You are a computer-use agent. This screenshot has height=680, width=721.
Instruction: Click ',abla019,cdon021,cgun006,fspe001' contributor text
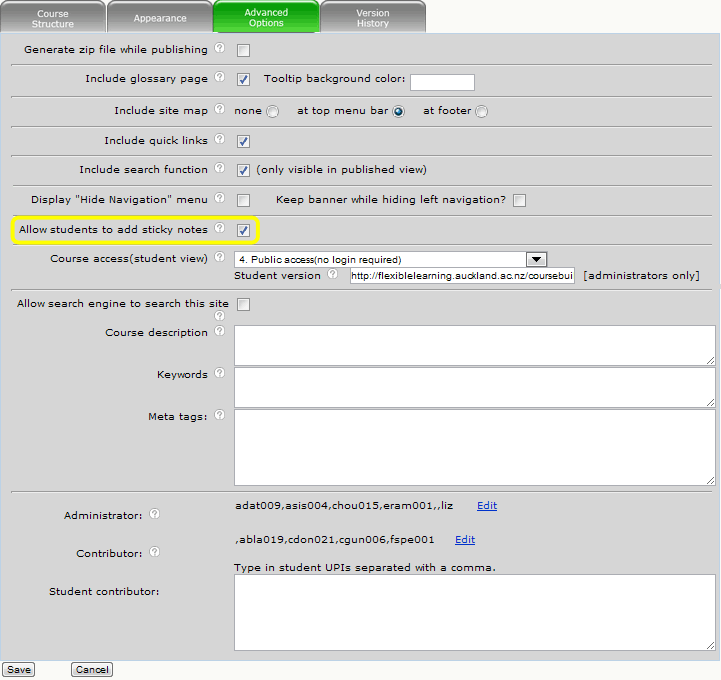(334, 540)
